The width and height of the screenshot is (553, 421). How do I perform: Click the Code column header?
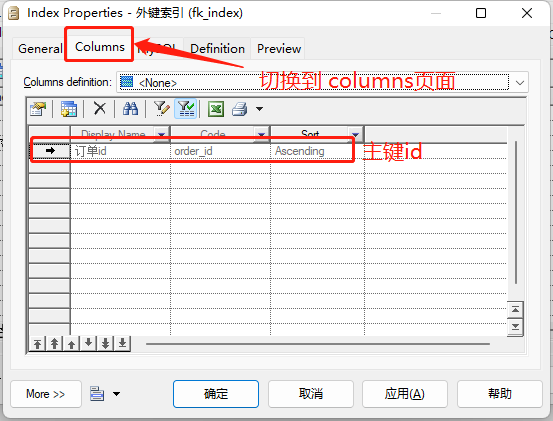213,134
